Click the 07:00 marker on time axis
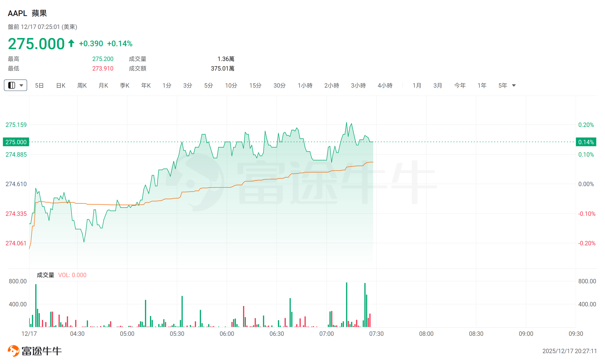 click(x=327, y=334)
